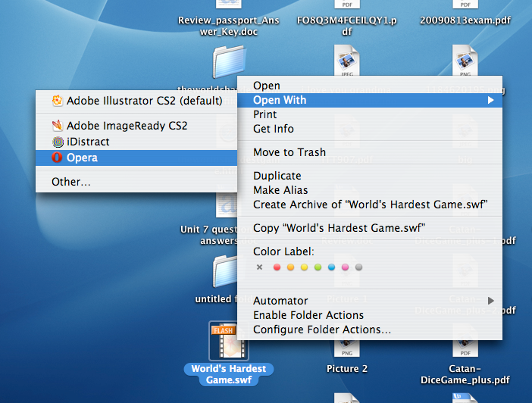The height and width of the screenshot is (403, 532).
Task: Click Make Alias
Action: click(370, 190)
